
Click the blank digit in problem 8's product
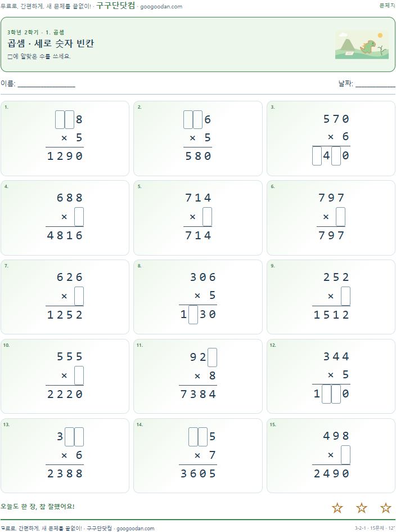[x=193, y=315]
